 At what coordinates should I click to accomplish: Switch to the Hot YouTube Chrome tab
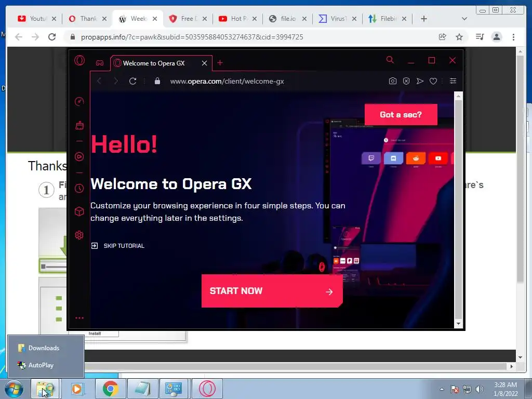(238, 19)
